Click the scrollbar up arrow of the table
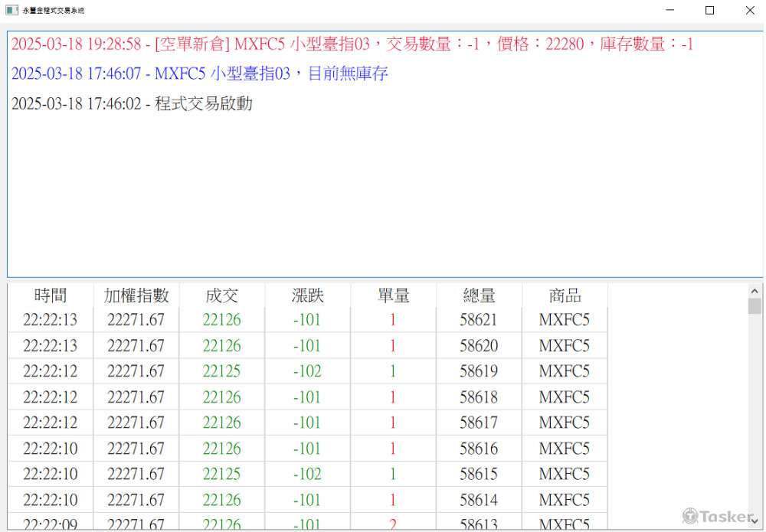 tap(755, 292)
